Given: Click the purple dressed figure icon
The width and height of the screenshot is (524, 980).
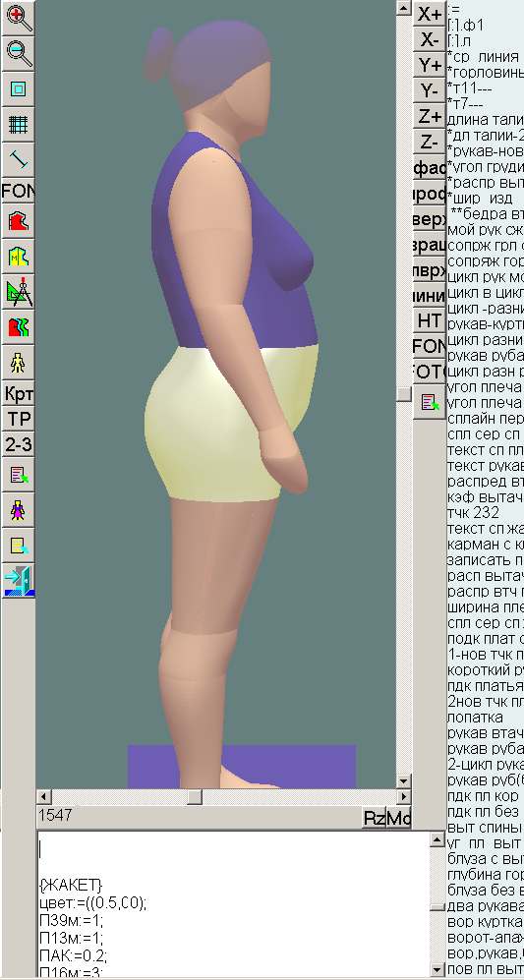Looking at the screenshot, I should click(18, 510).
